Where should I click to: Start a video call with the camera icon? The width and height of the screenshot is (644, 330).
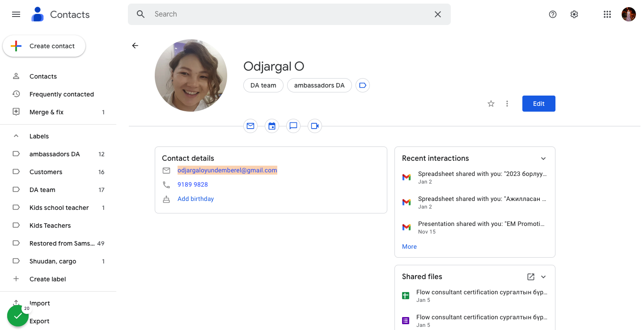tap(315, 126)
